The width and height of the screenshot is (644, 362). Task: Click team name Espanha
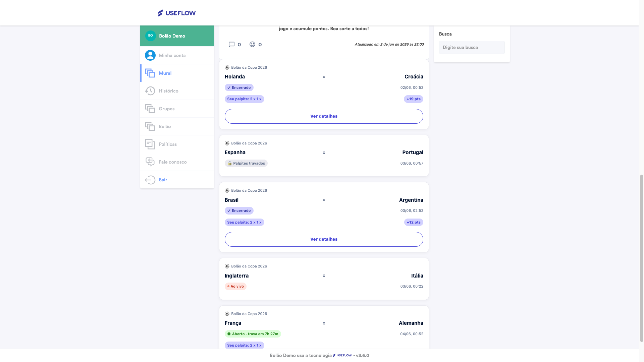[x=235, y=153]
